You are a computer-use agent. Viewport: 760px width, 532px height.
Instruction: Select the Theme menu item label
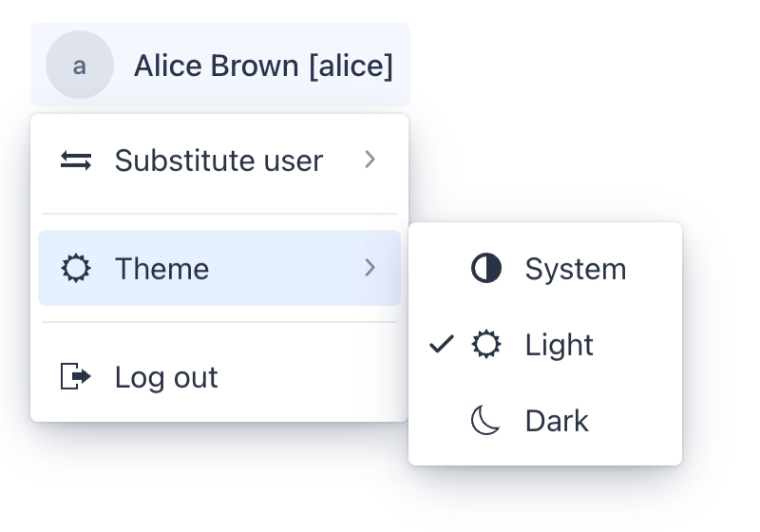[161, 269]
